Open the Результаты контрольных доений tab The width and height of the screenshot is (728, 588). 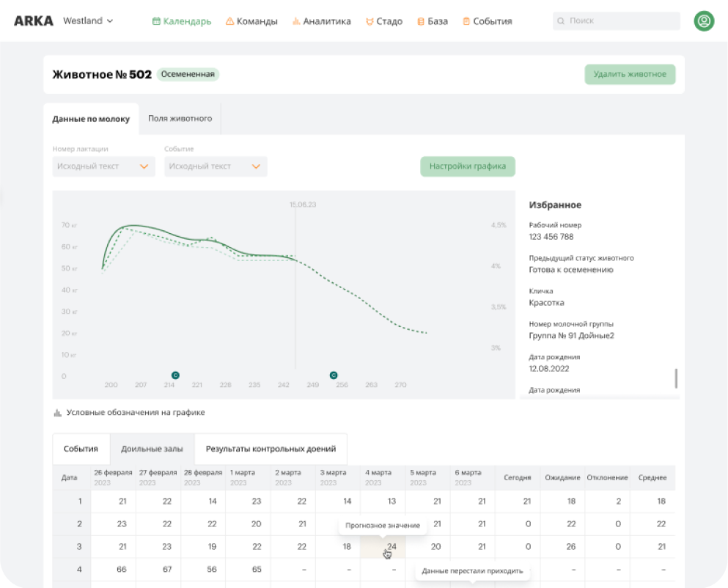pyautogui.click(x=271, y=449)
